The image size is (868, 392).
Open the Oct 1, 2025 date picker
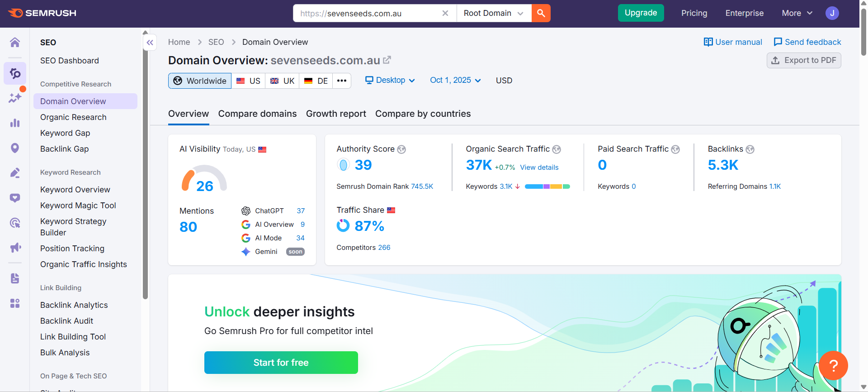(455, 80)
